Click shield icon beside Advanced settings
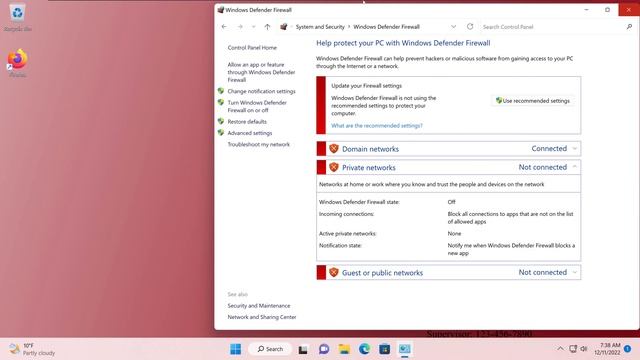The image size is (640, 360). coord(221,133)
